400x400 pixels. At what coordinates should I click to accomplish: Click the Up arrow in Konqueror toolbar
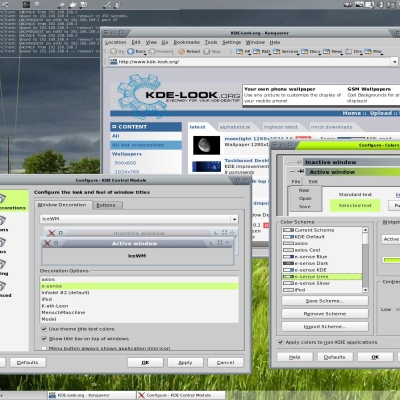[x=113, y=51]
